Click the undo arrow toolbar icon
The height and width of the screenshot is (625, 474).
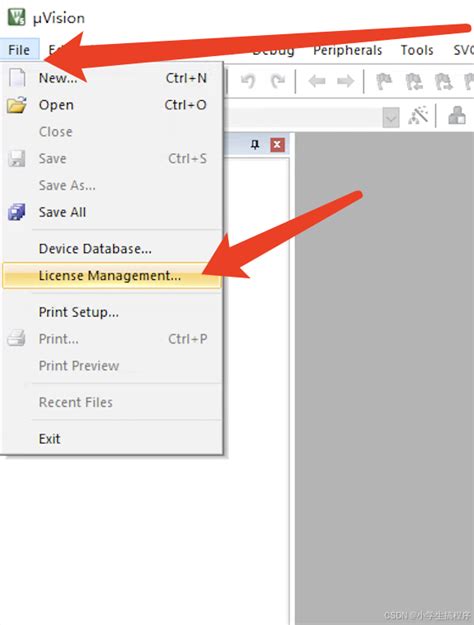pyautogui.click(x=248, y=81)
